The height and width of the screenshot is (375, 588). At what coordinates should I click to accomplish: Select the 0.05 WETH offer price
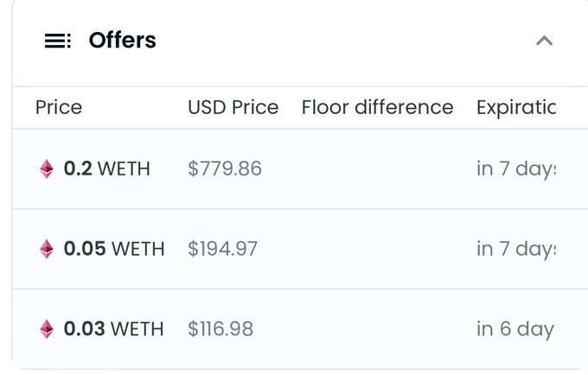[113, 250]
